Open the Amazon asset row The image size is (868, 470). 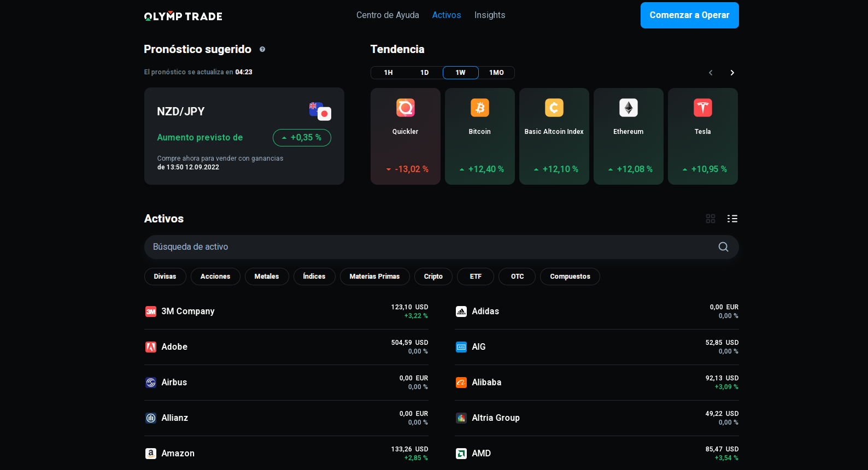pos(286,454)
